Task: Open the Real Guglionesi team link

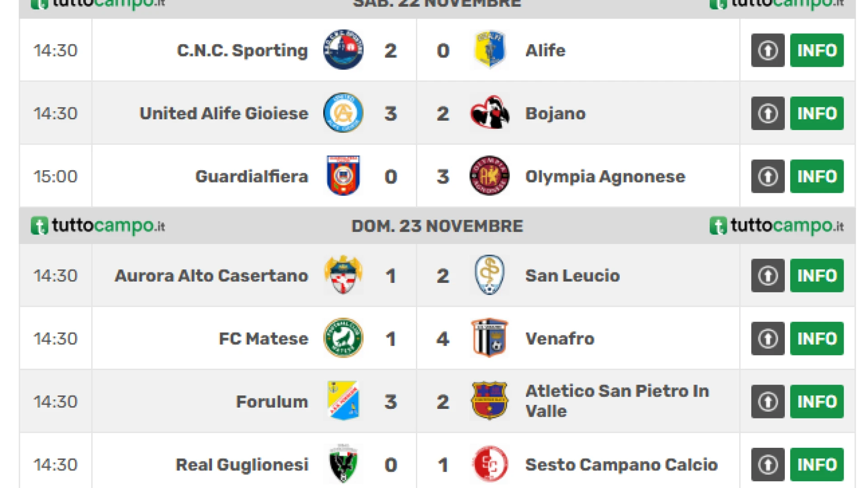Action: (x=242, y=465)
